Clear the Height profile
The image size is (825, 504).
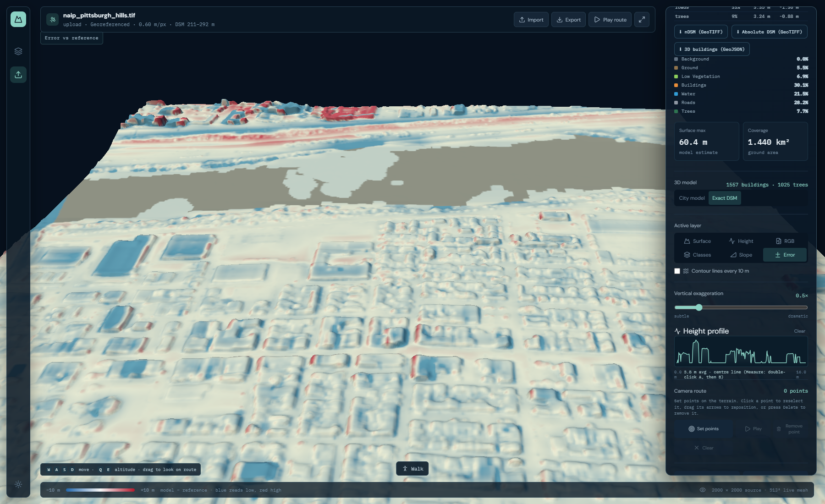coord(799,331)
